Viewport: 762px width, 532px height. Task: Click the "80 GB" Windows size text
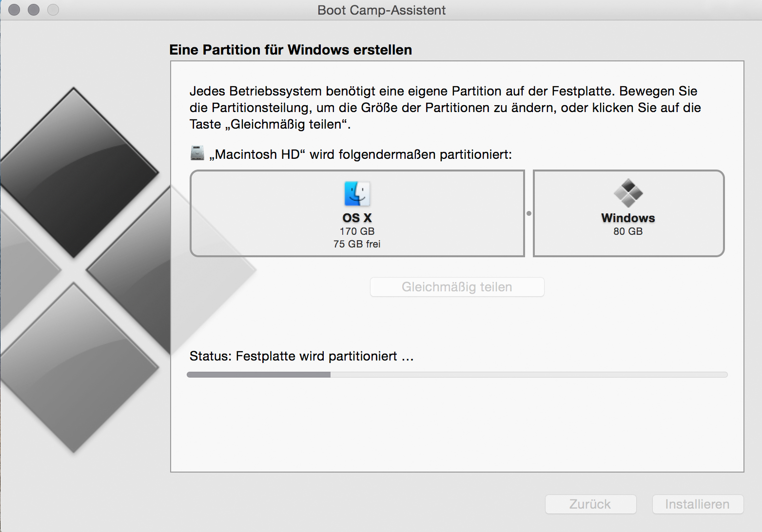tap(628, 231)
